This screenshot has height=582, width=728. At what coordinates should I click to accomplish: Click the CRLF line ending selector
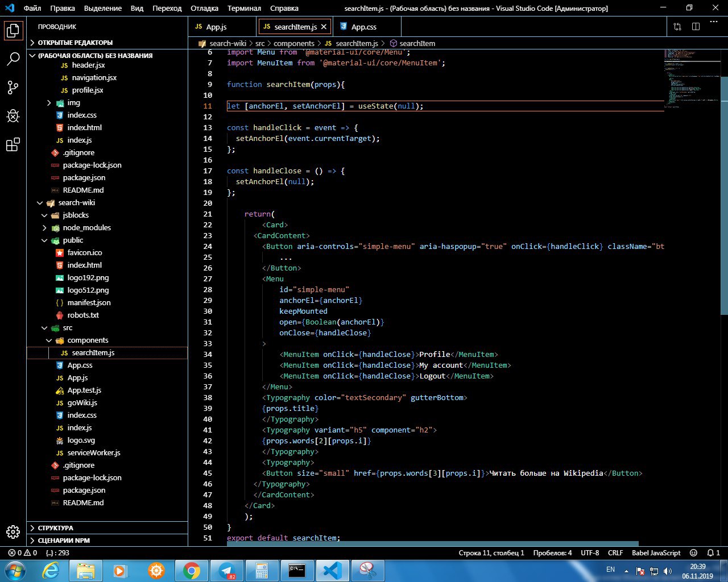[x=615, y=552]
